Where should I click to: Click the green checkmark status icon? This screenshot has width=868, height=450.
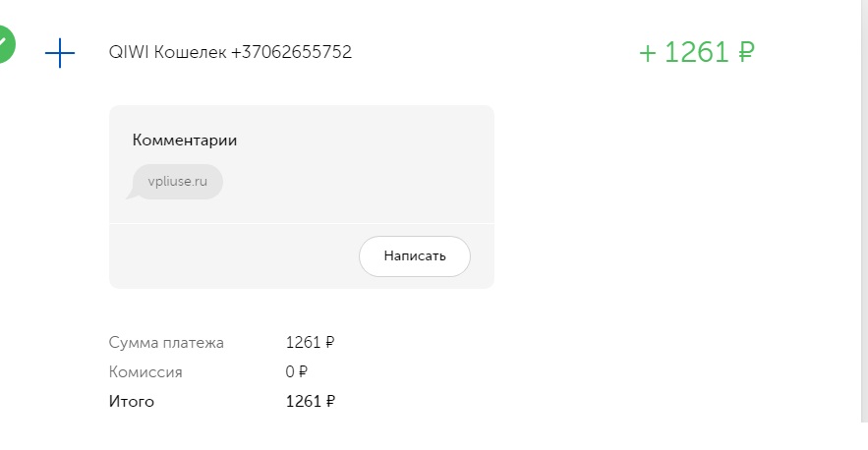point(5,44)
